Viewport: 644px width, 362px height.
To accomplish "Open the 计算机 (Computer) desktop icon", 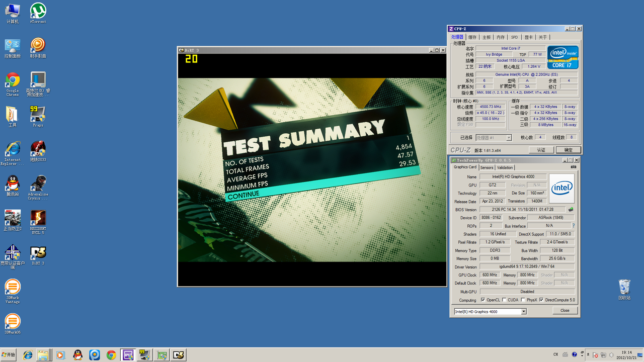I will click(13, 13).
